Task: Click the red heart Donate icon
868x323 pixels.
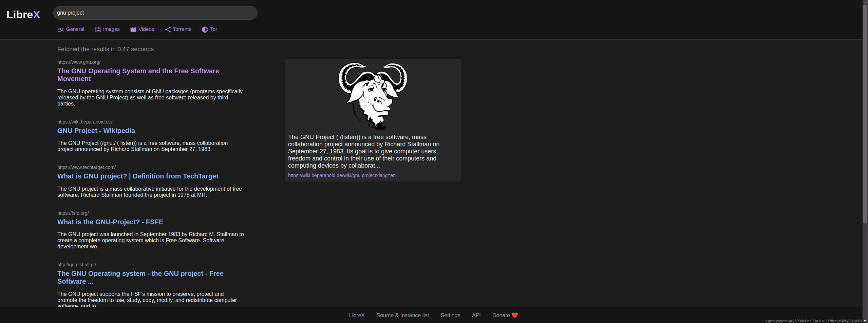Action: pos(515,315)
